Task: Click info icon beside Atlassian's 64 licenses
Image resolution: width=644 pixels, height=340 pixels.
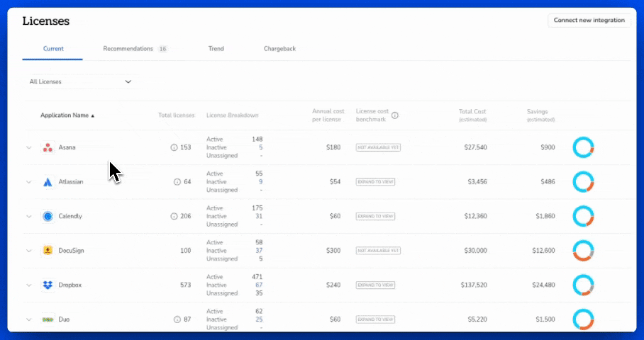Action: coord(177,182)
